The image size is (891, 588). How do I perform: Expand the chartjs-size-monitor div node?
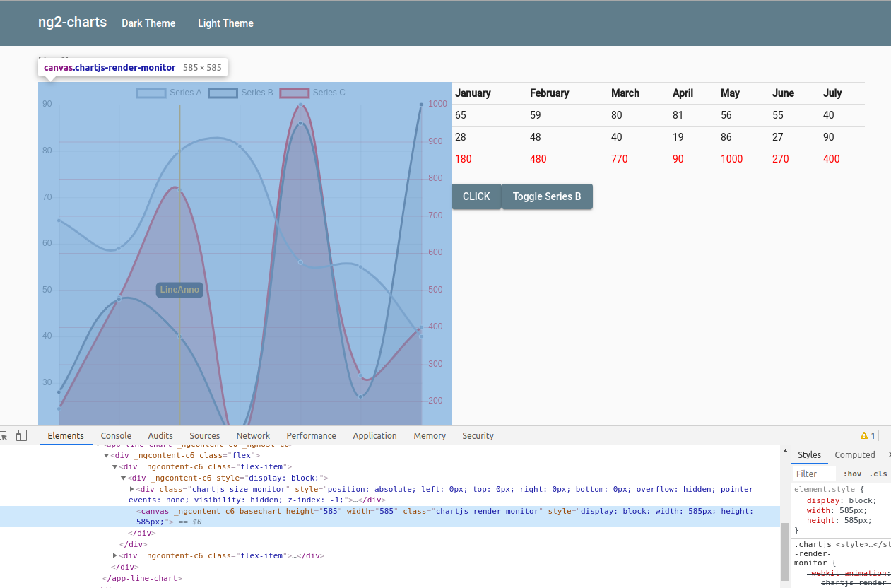pyautogui.click(x=132, y=489)
